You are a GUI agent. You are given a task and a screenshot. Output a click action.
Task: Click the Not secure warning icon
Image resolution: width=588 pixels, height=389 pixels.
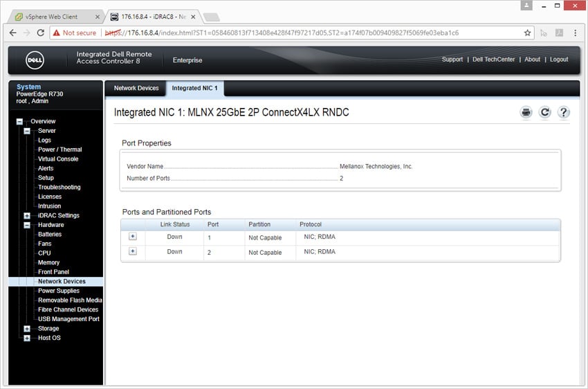pyautogui.click(x=57, y=33)
